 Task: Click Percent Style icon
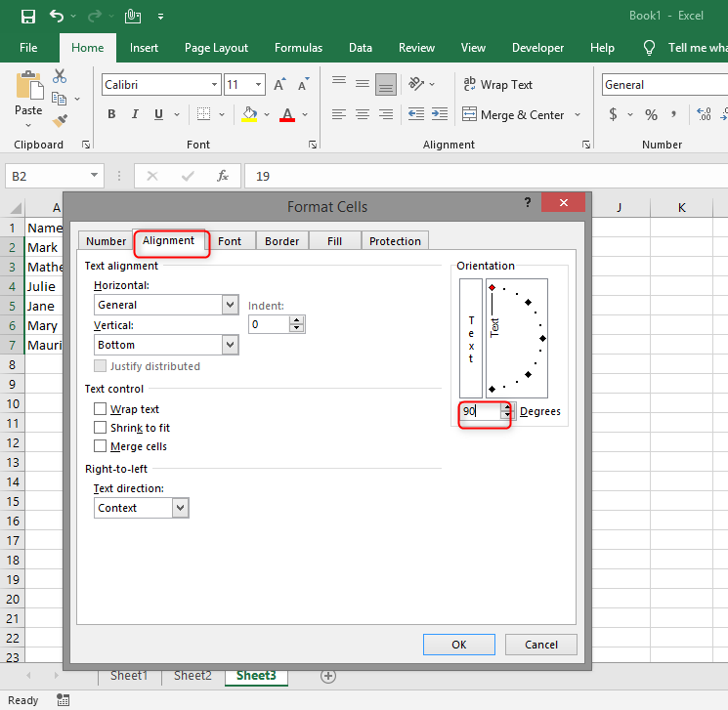point(651,114)
